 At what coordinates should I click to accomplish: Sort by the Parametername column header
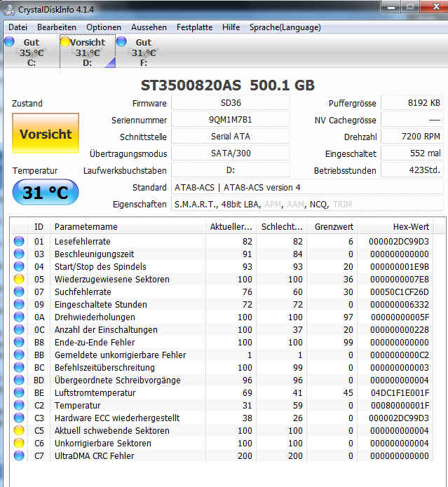pyautogui.click(x=128, y=227)
